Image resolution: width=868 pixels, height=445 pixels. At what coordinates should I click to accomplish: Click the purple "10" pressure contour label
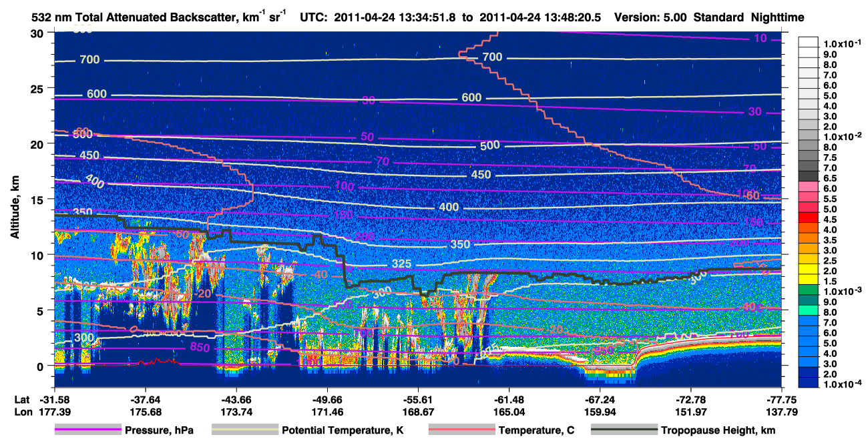pyautogui.click(x=761, y=39)
